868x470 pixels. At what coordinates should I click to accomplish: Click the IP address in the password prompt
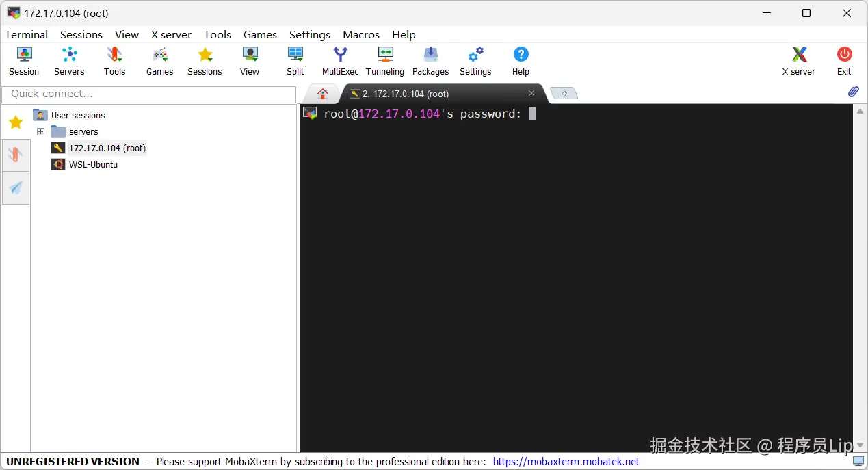click(x=399, y=114)
